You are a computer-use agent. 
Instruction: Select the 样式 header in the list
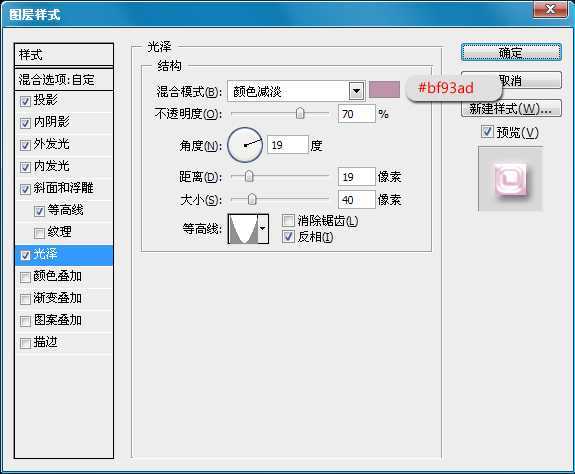(x=64, y=55)
